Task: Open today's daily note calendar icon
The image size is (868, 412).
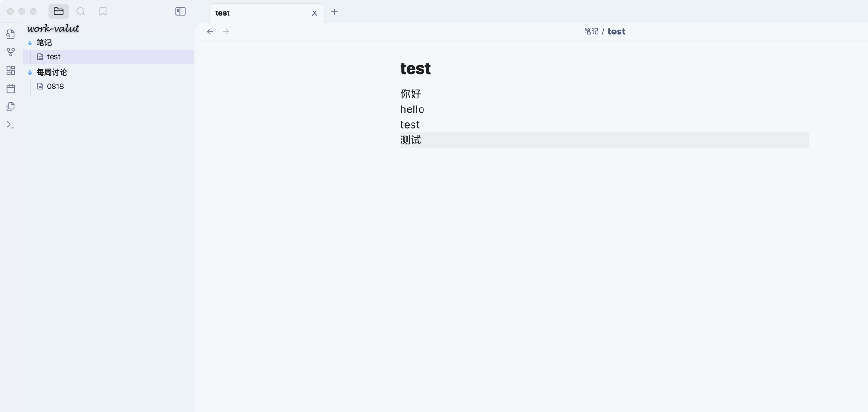Action: pos(11,88)
